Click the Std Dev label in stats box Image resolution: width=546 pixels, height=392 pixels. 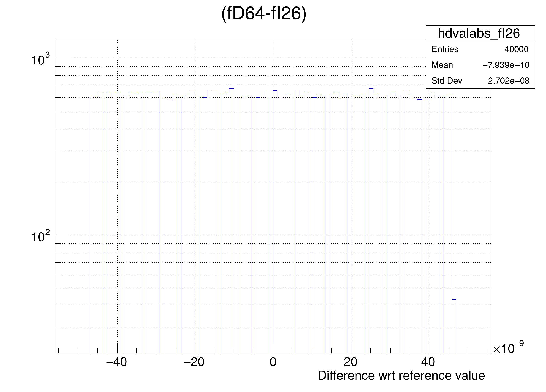coord(447,81)
